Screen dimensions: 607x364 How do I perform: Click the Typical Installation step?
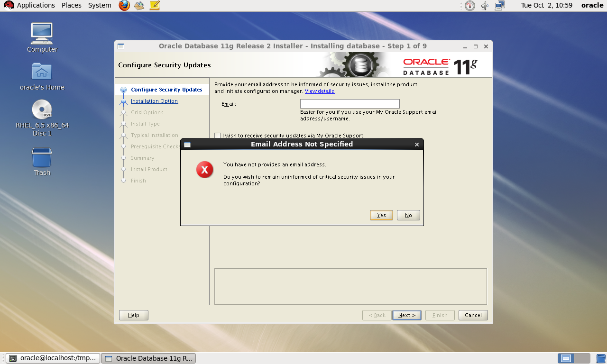click(x=155, y=135)
